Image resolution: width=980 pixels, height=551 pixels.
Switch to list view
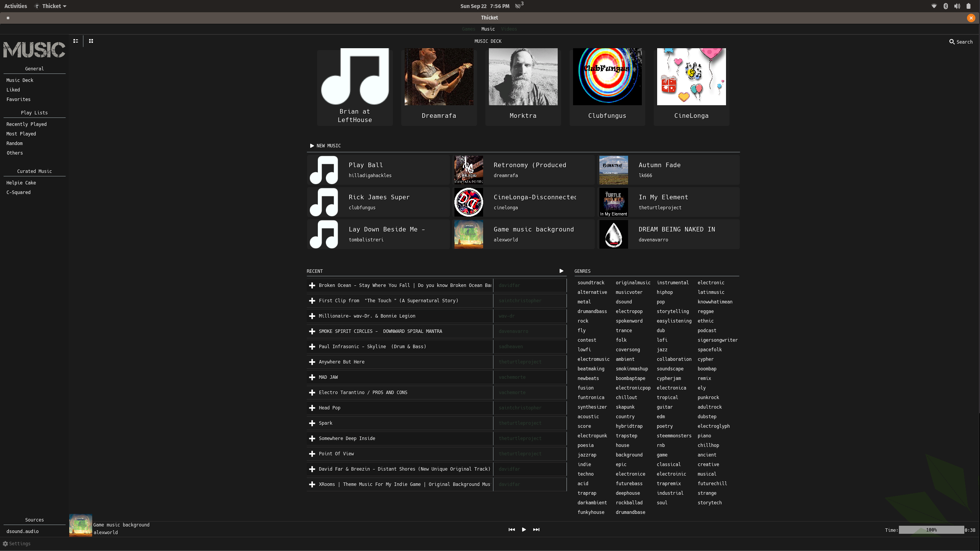(75, 41)
